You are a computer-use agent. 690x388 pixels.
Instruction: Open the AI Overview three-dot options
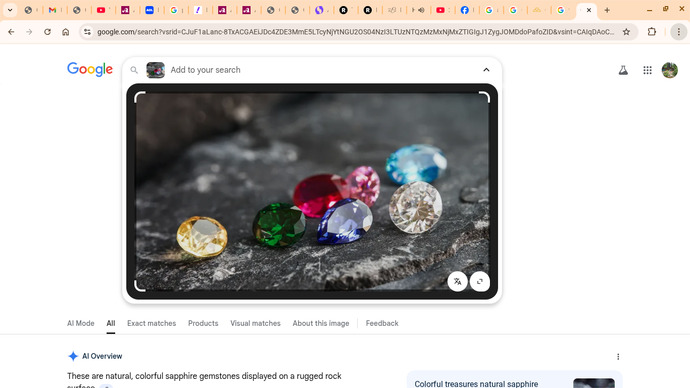click(x=618, y=357)
